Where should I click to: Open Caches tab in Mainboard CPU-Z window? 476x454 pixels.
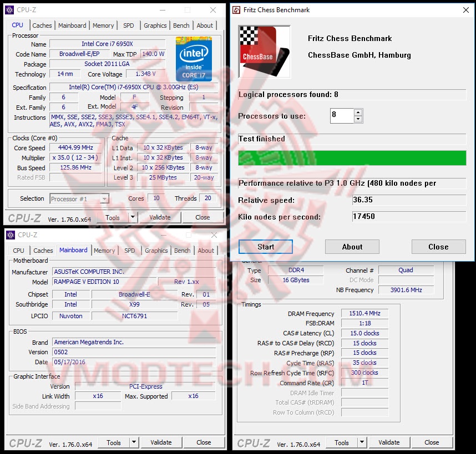pos(43,251)
